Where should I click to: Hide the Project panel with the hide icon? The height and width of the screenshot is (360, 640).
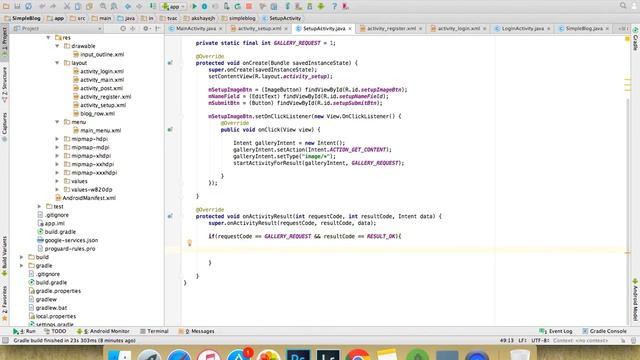pyautogui.click(x=158, y=29)
